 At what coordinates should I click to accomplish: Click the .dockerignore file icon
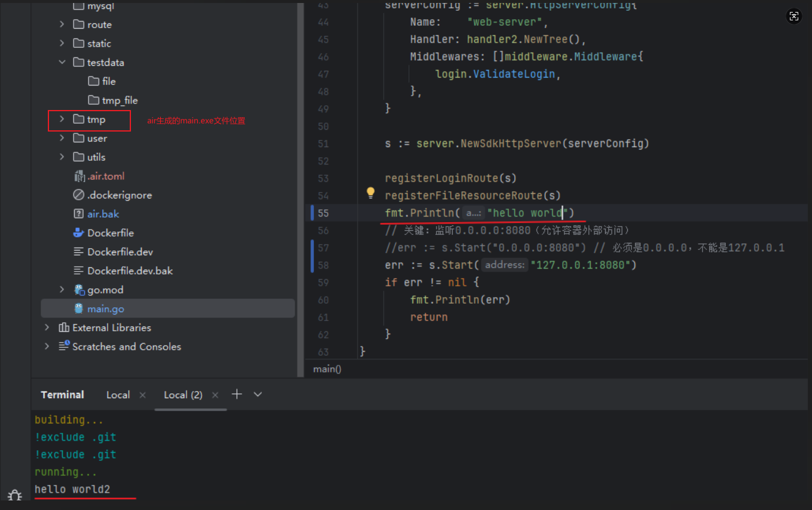click(x=78, y=195)
